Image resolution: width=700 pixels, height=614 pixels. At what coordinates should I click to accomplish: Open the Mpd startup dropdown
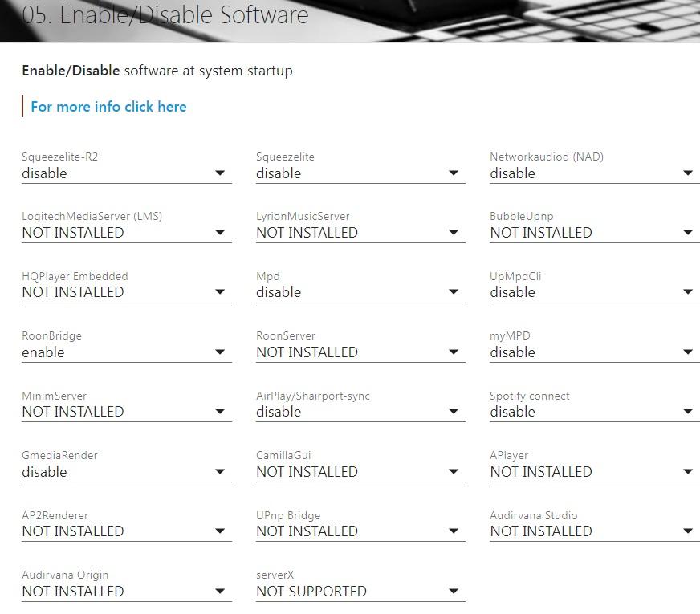coord(360,292)
